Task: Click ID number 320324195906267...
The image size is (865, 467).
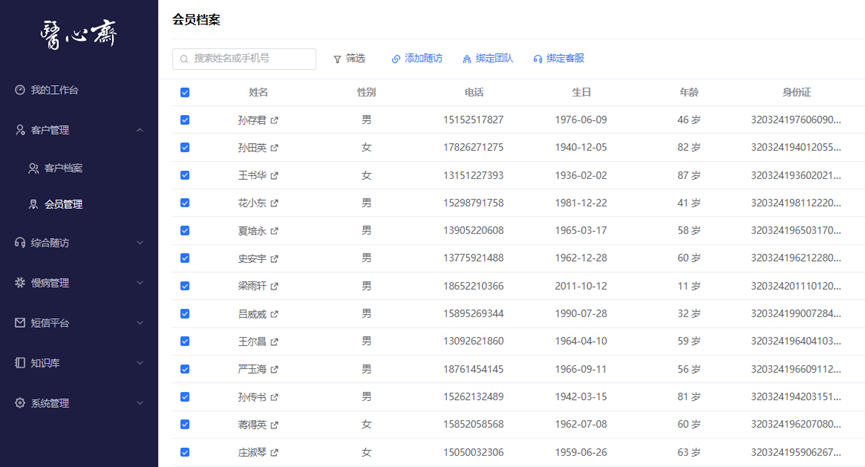Action: [796, 452]
